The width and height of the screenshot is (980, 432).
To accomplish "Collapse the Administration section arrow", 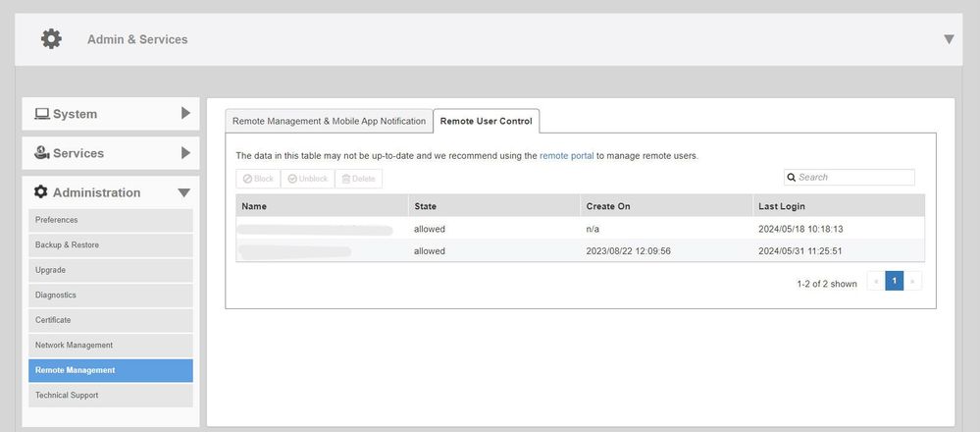I will tap(184, 193).
